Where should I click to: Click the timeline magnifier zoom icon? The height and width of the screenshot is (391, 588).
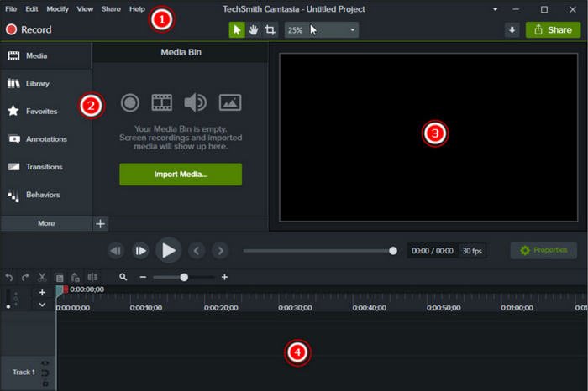[123, 277]
